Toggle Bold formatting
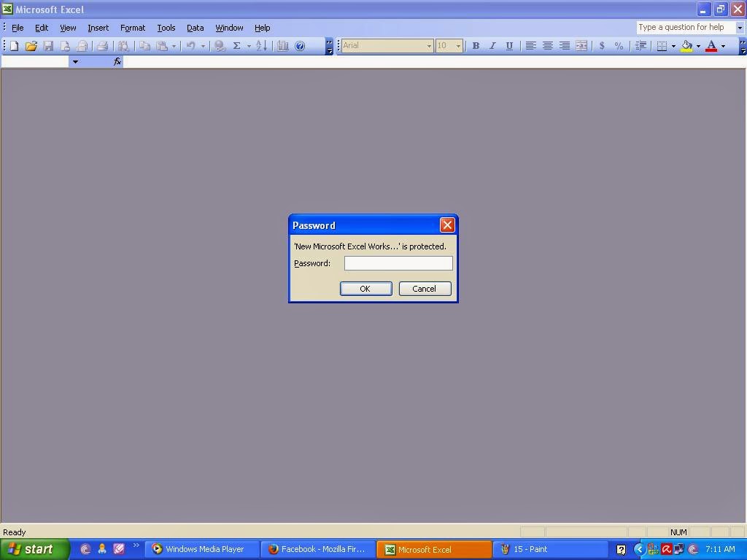The height and width of the screenshot is (560, 747). (x=476, y=46)
